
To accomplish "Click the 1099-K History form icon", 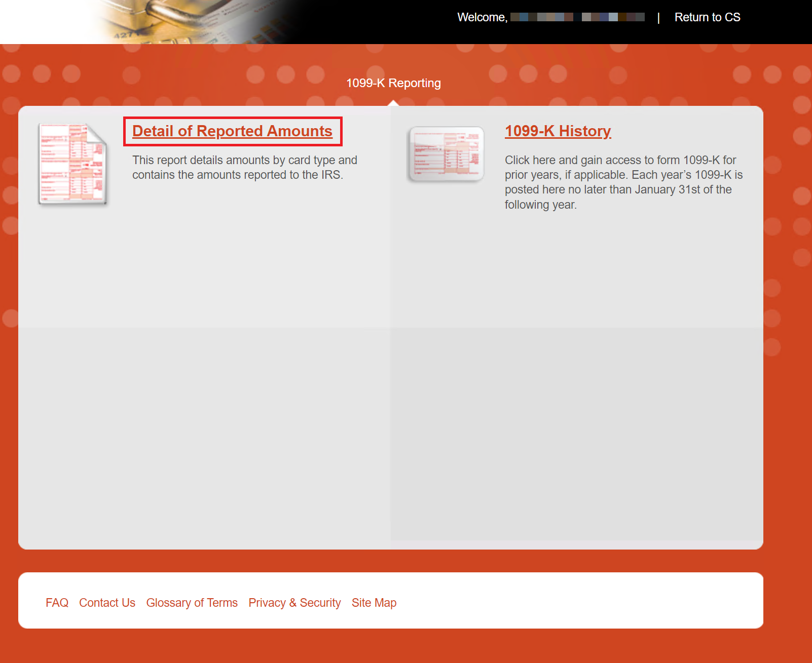I will (x=446, y=154).
